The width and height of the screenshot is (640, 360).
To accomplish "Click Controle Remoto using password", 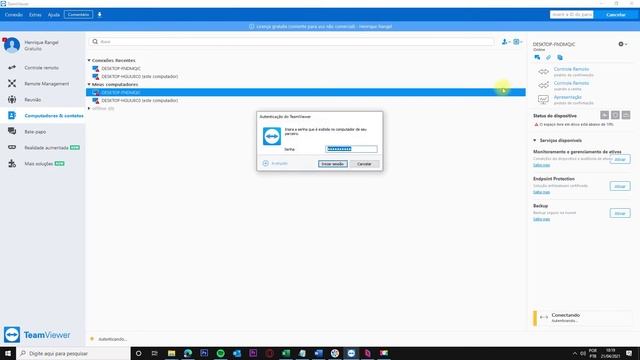I will tap(571, 83).
